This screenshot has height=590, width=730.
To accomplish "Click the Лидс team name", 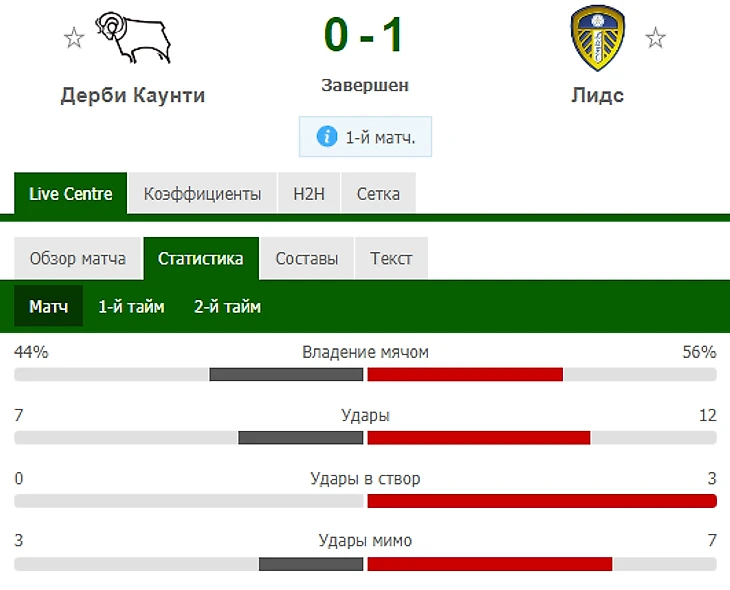I will [597, 96].
